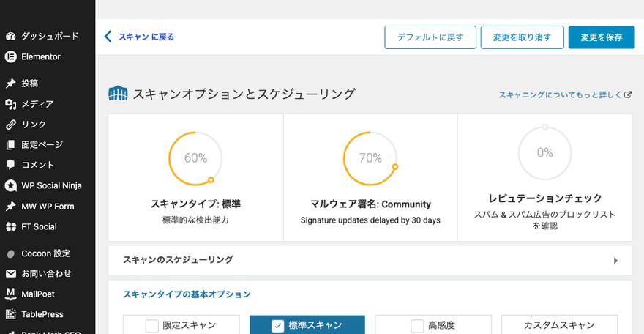
Task: Open お問い合わせ menu item
Action: tap(48, 274)
